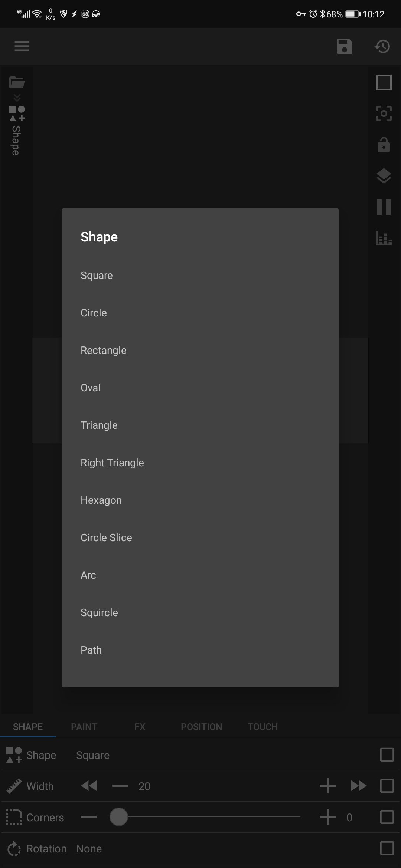Viewport: 401px width, 868px height.
Task: Tap the save disk icon
Action: pyautogui.click(x=344, y=46)
